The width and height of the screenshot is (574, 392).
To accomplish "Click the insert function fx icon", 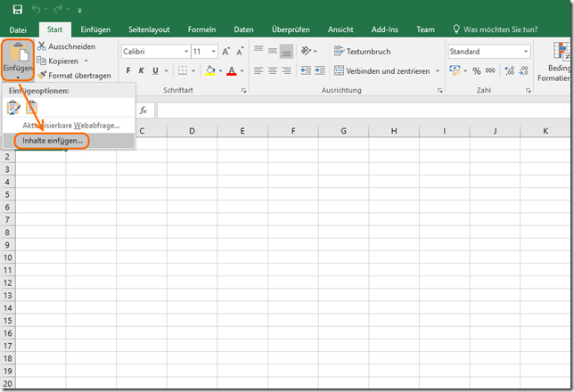I will pyautogui.click(x=142, y=110).
